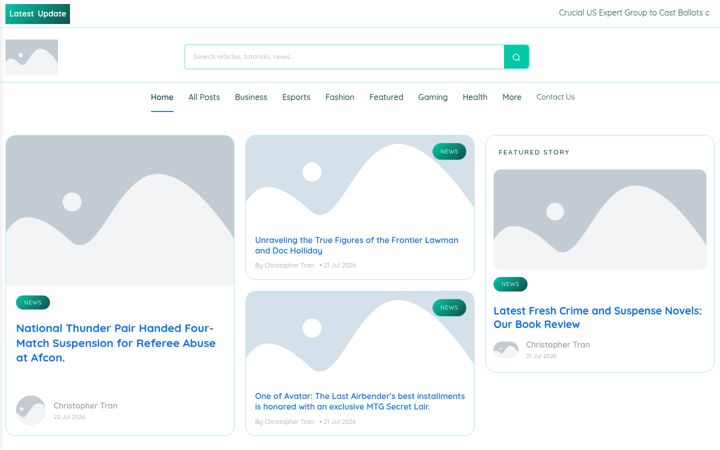Viewport: 720px width, 450px height.
Task: Click NEWS tag in Featured Story card
Action: (x=510, y=284)
